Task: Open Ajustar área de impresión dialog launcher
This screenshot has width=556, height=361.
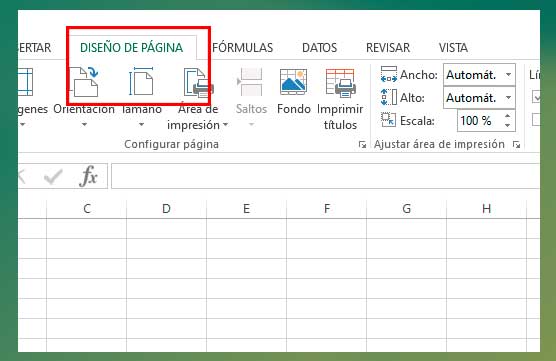Action: (516, 144)
